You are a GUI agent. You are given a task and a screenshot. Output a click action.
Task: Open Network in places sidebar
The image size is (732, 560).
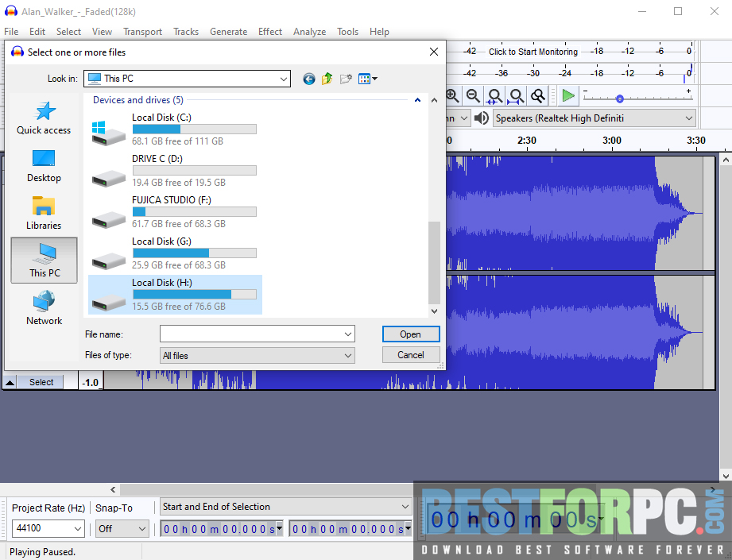[44, 308]
